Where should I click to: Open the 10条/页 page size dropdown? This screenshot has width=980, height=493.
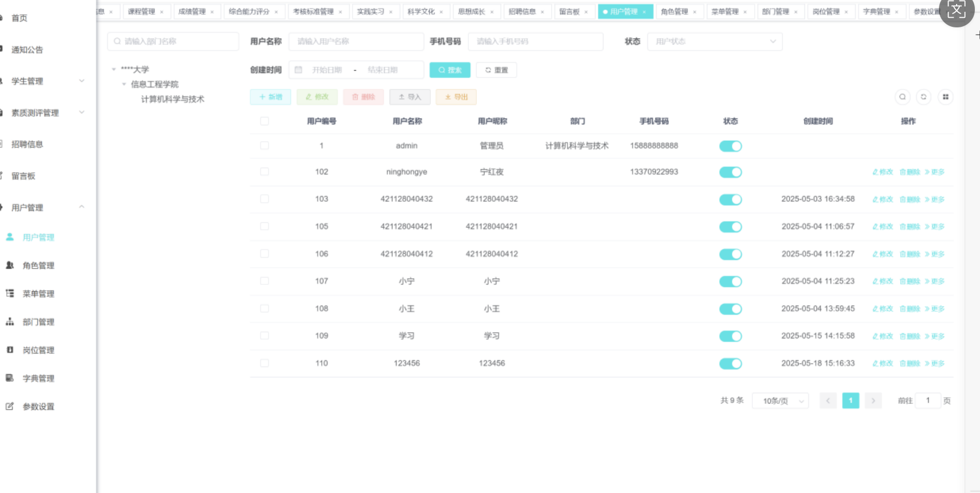pyautogui.click(x=780, y=401)
